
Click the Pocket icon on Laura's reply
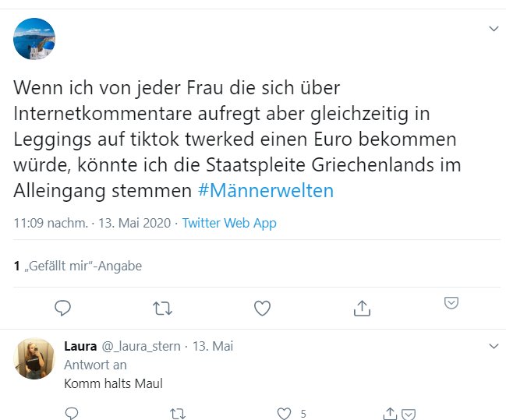[x=408, y=413]
